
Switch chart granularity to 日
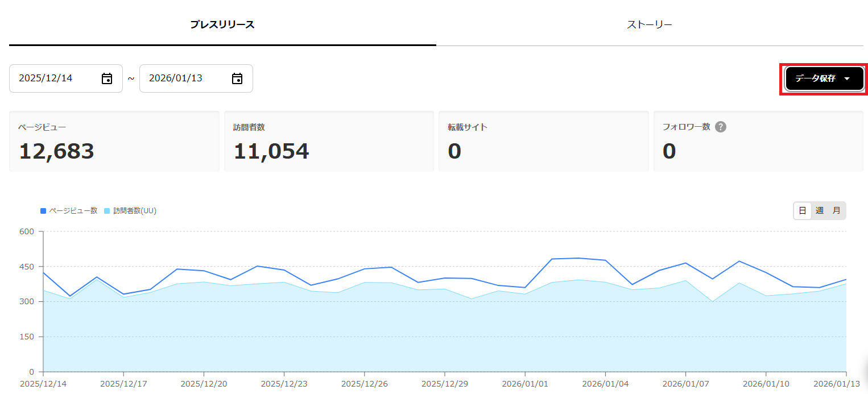coord(803,210)
